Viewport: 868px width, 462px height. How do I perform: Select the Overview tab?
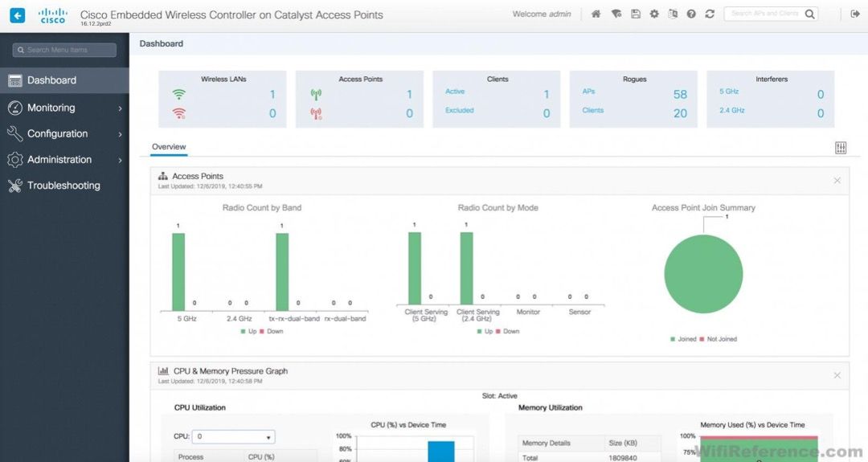click(169, 147)
